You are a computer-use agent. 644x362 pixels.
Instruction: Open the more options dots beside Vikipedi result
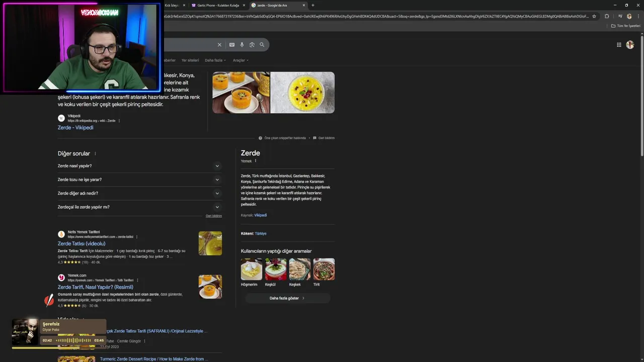coord(119,121)
